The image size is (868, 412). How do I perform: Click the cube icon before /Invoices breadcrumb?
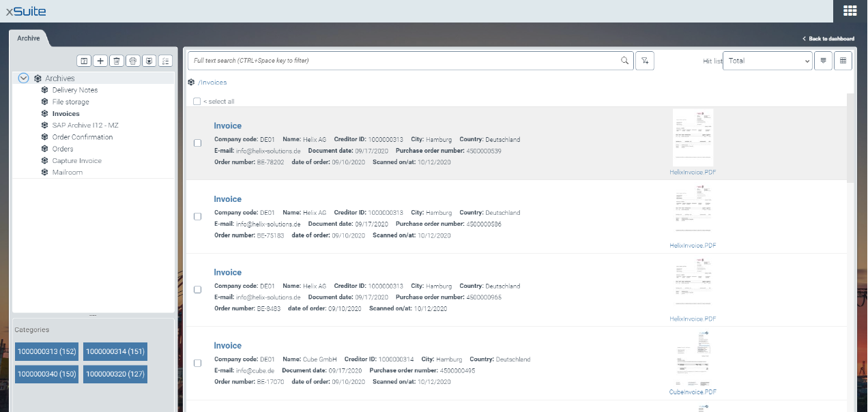tap(191, 82)
